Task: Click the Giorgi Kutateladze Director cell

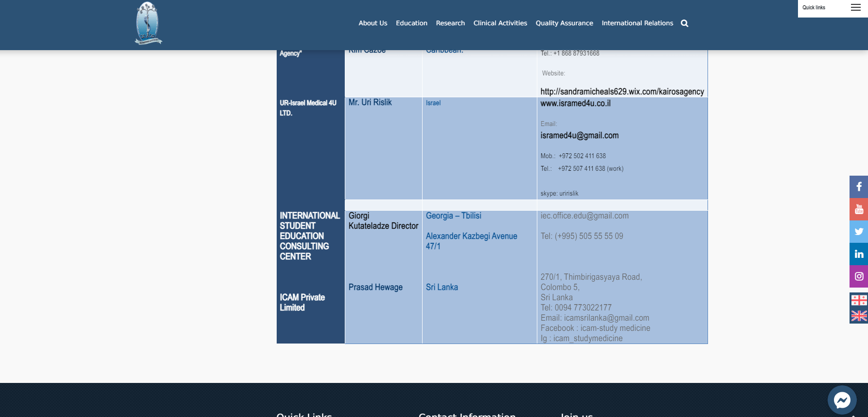Action: tap(383, 221)
